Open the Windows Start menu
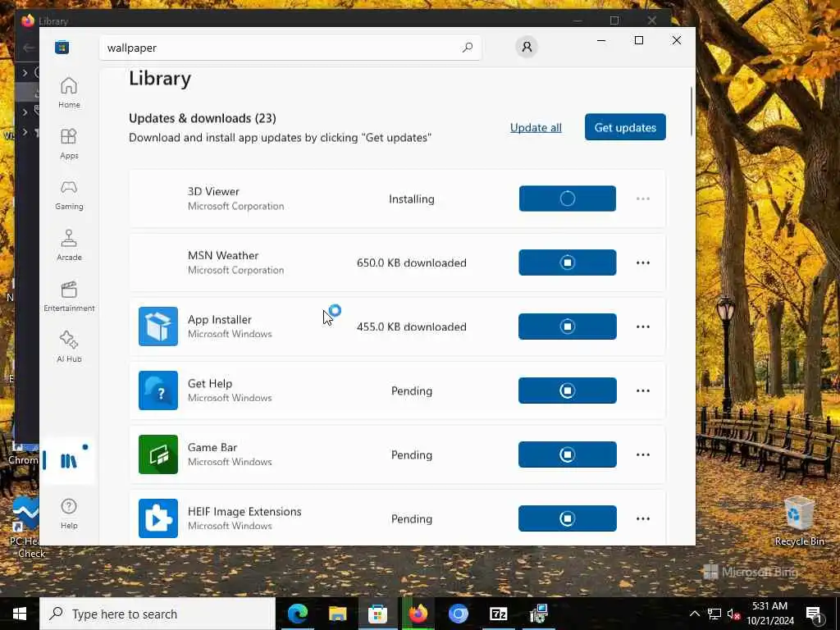 click(20, 614)
